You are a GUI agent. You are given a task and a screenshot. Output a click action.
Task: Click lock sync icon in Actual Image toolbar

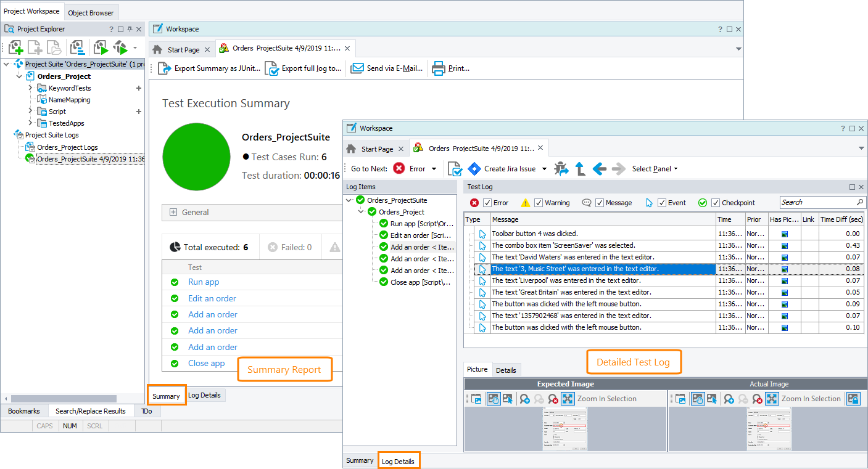[x=853, y=399]
